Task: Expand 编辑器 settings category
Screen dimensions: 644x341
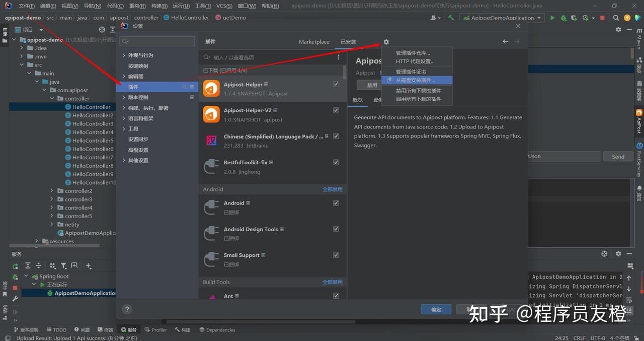Action: 124,77
